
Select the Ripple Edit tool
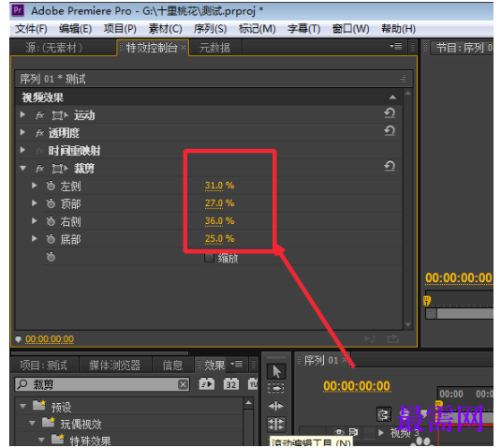click(x=275, y=406)
